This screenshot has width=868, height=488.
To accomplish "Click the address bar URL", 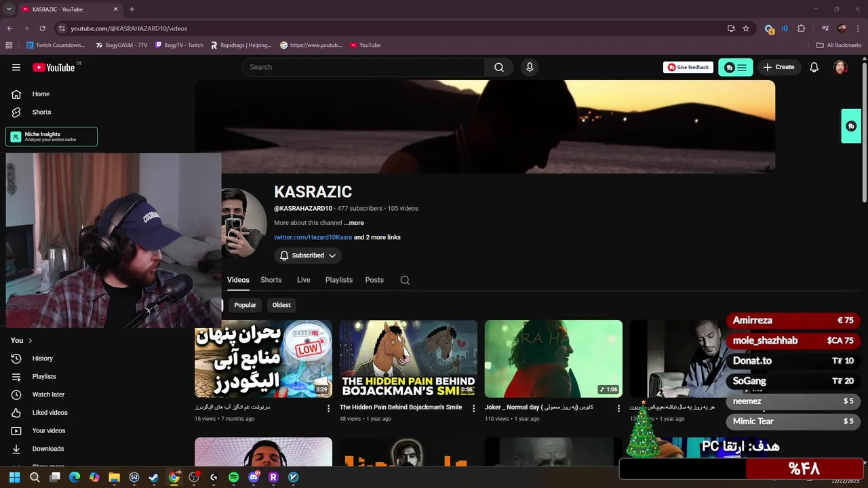I will pyautogui.click(x=129, y=28).
